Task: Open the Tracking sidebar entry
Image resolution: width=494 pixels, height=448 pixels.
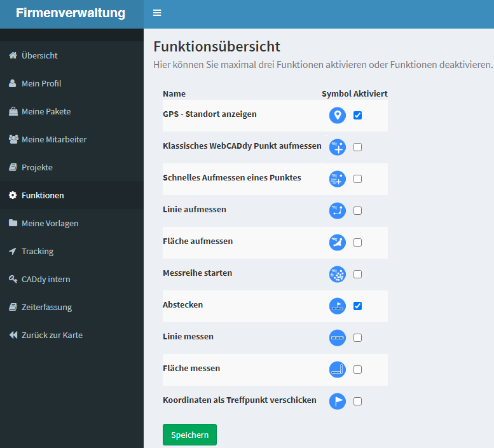Action: (x=38, y=251)
